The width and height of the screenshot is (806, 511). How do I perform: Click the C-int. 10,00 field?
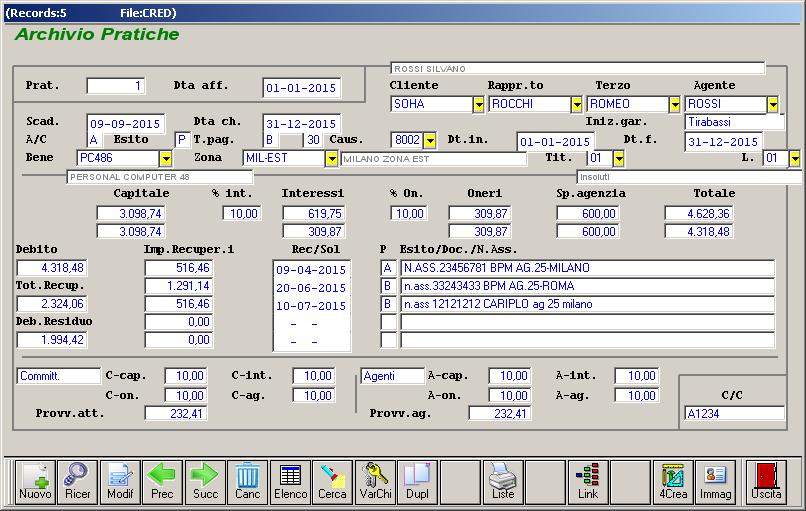coord(313,376)
